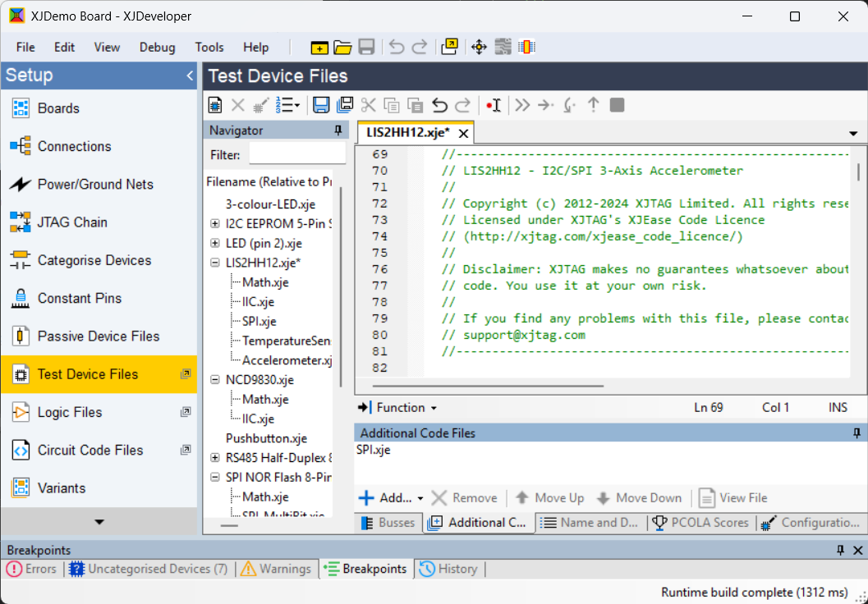Click the Navigator Filter text field
Screen dimensions: 868x604
296,154
